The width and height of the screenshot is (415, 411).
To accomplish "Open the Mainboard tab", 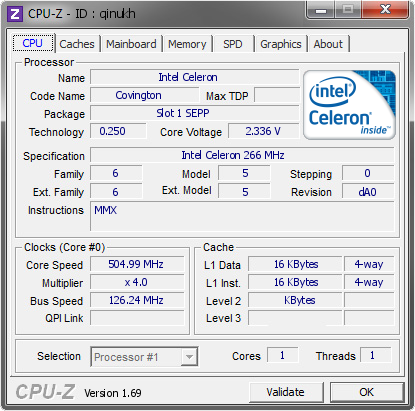I will click(x=131, y=44).
